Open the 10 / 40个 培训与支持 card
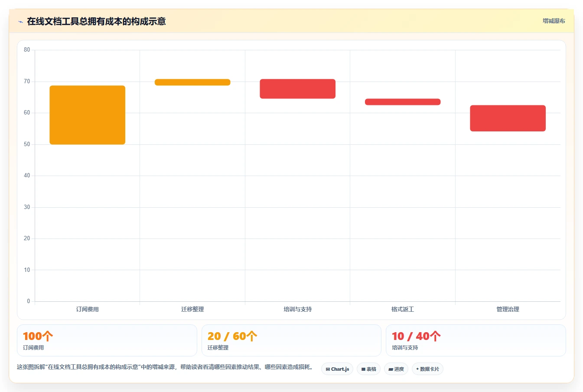The image size is (583, 392). click(476, 340)
